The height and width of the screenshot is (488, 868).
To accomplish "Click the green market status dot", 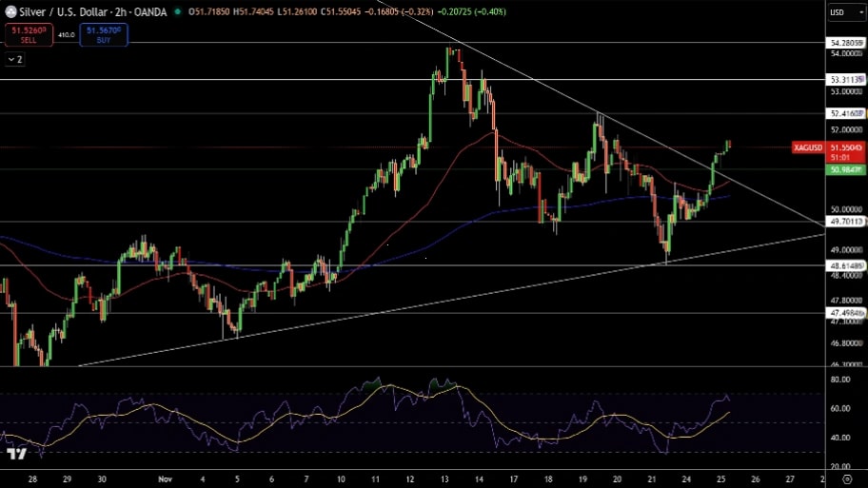I will pyautogui.click(x=177, y=12).
